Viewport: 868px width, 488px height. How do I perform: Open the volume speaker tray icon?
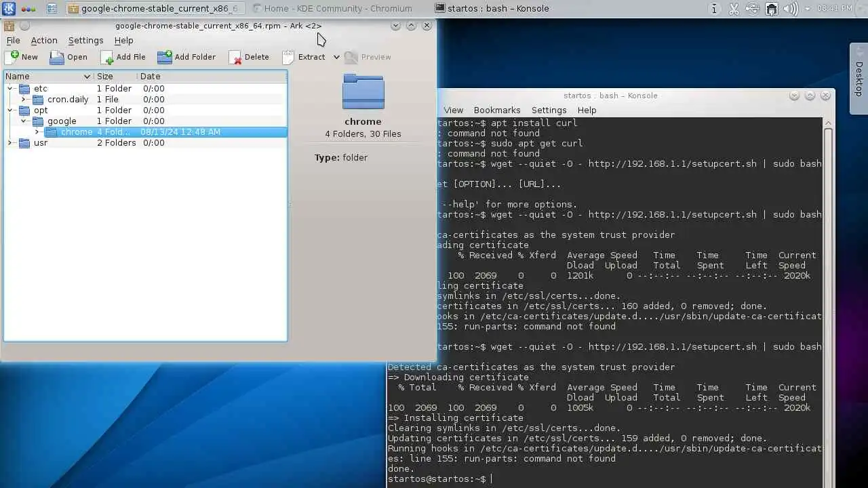pos(790,9)
